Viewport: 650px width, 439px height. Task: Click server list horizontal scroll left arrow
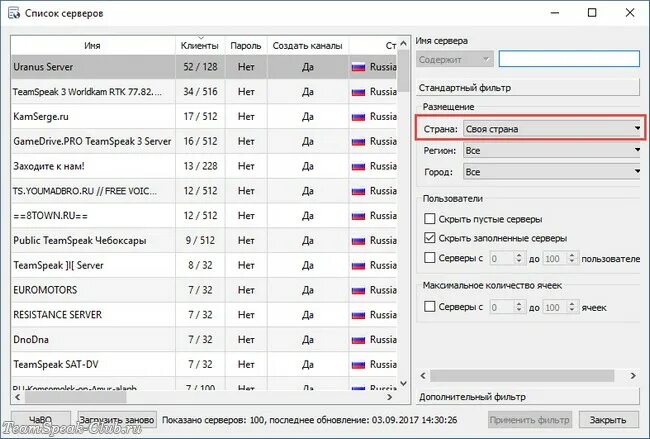click(x=17, y=397)
